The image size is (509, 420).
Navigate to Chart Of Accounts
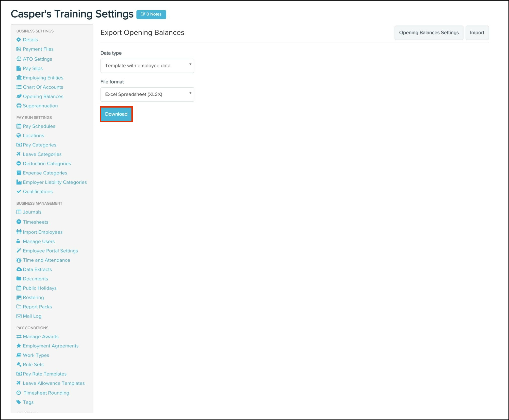(x=43, y=87)
